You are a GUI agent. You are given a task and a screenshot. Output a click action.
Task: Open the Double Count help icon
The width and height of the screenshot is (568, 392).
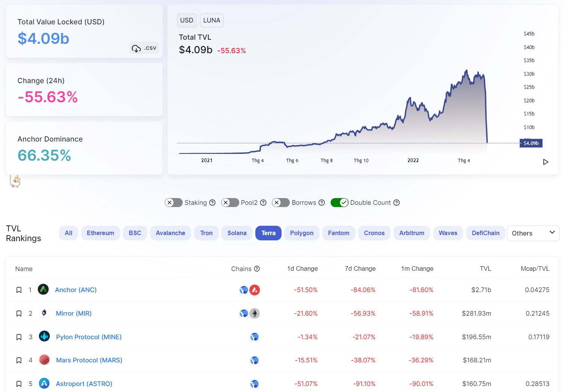pos(397,203)
